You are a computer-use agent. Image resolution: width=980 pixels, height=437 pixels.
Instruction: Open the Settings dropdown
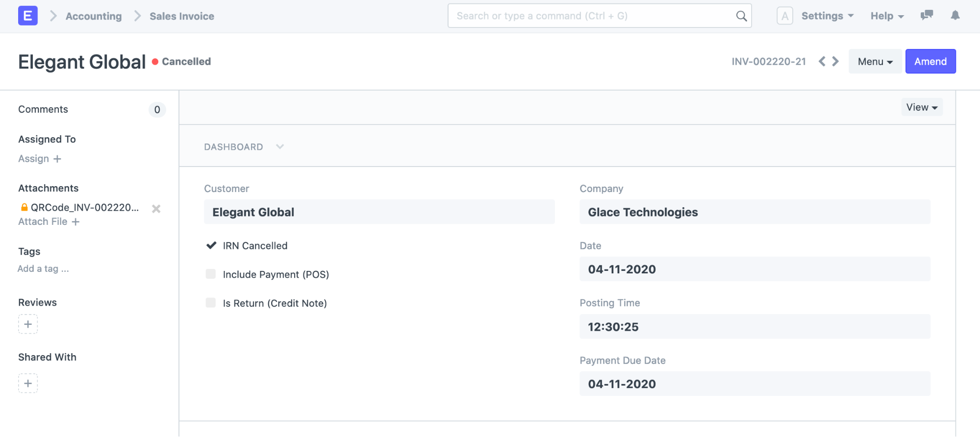[x=828, y=16]
